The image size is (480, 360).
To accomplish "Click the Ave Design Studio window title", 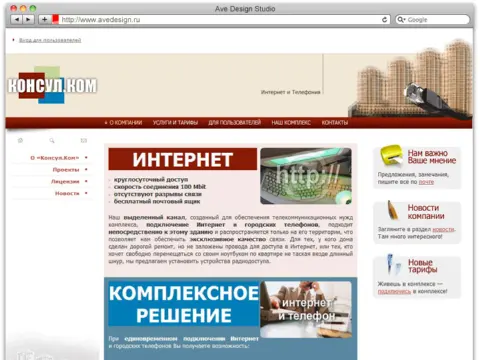I will pos(245,9).
